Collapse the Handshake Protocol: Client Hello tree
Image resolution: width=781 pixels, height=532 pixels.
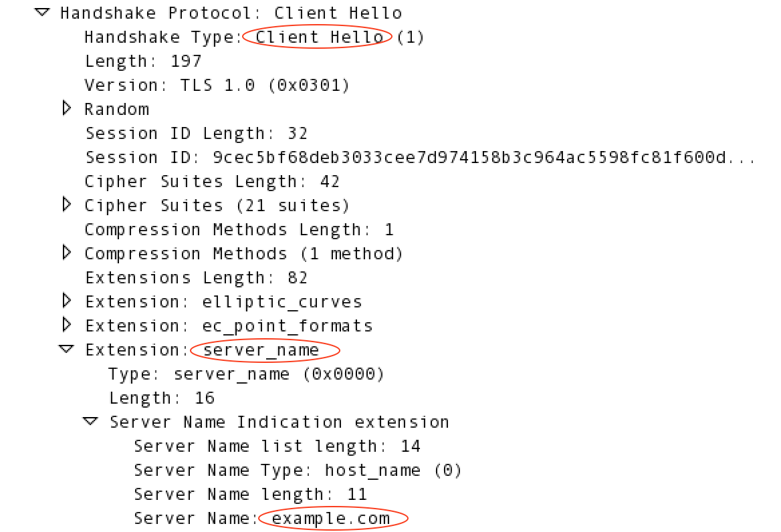pyautogui.click(x=41, y=12)
